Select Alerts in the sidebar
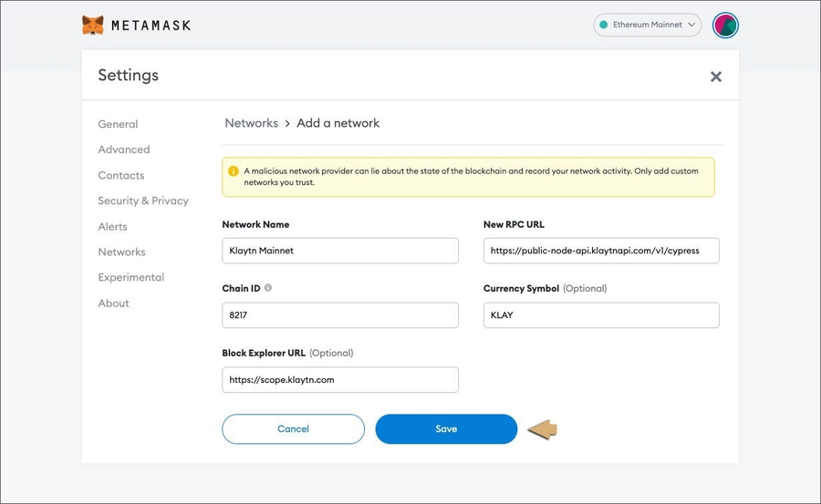This screenshot has height=504, width=821. point(113,226)
